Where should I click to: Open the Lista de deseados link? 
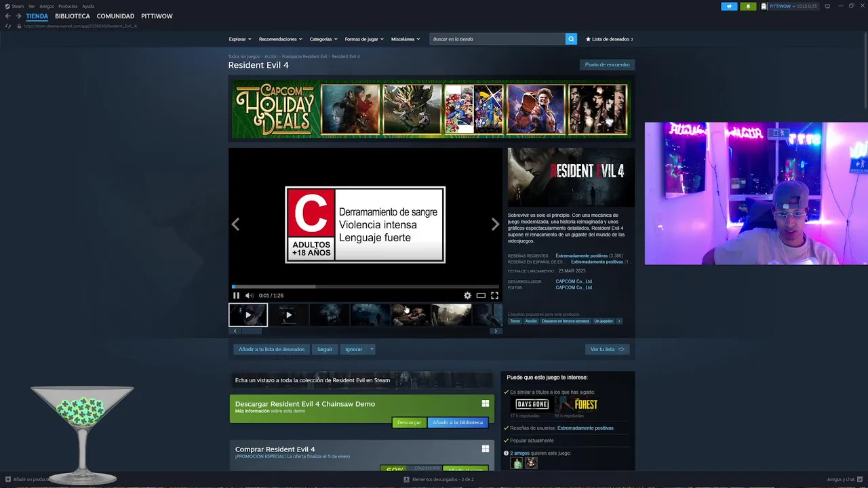point(610,39)
